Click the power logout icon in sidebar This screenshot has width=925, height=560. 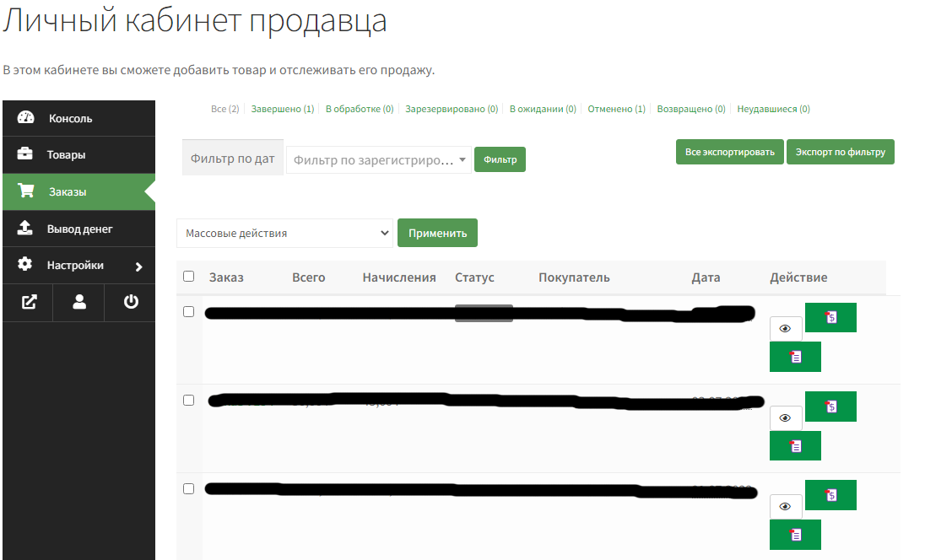coord(131,303)
